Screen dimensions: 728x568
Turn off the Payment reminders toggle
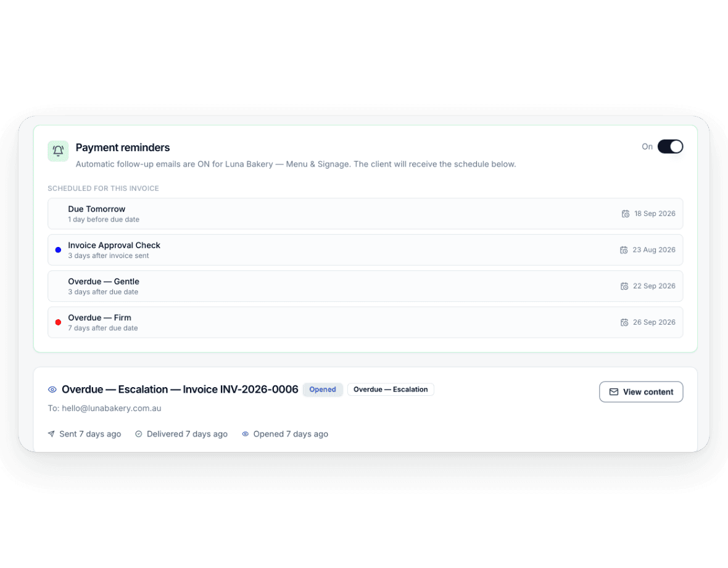(x=670, y=147)
